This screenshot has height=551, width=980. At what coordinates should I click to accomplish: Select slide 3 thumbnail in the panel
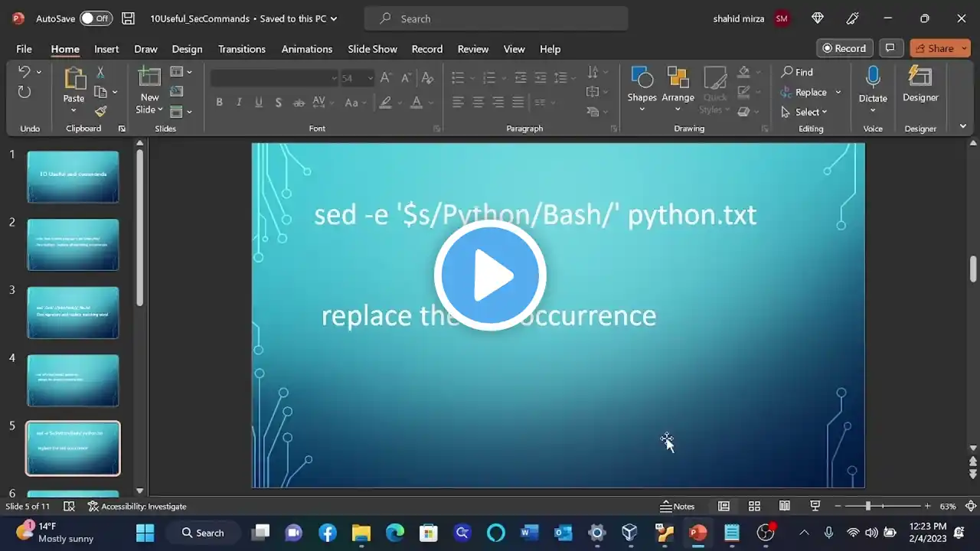[x=73, y=312]
